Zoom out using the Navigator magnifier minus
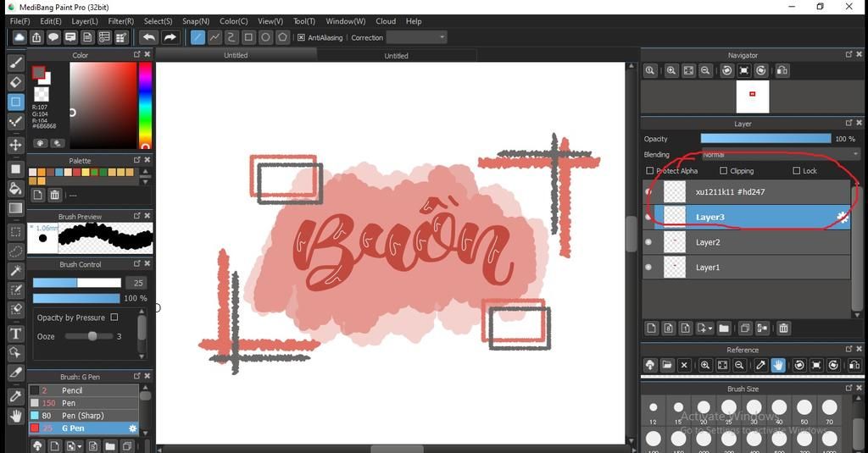Image resolution: width=868 pixels, height=453 pixels. tap(705, 71)
